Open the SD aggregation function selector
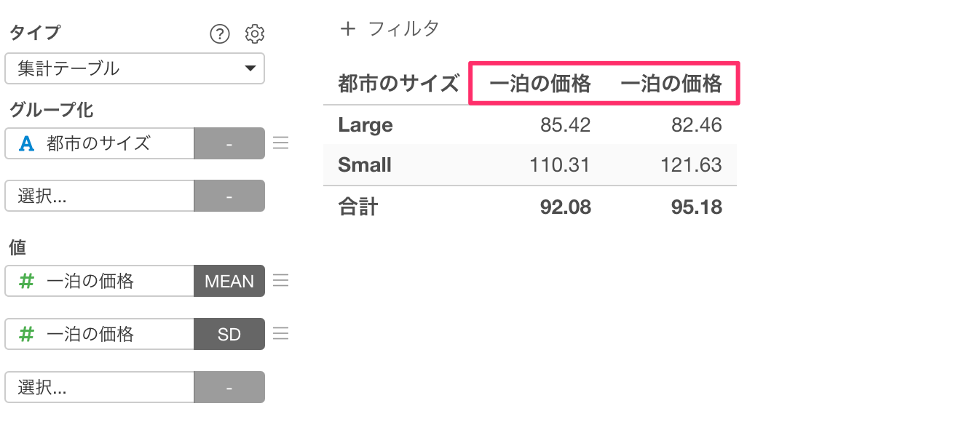The image size is (980, 422). [229, 334]
